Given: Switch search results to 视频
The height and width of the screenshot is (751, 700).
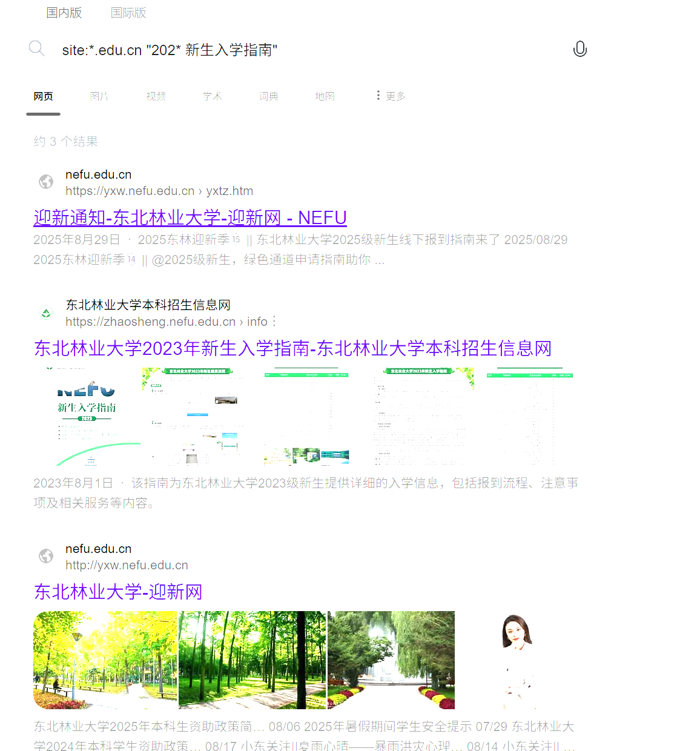Looking at the screenshot, I should (x=156, y=96).
